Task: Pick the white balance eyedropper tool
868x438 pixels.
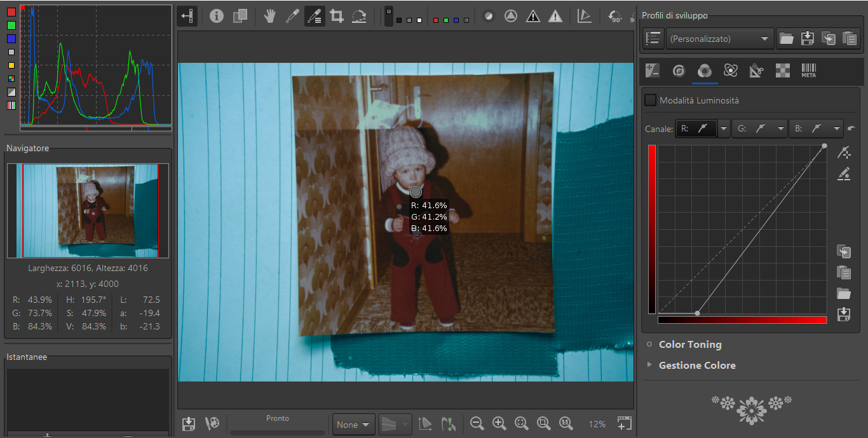Action: tap(292, 17)
